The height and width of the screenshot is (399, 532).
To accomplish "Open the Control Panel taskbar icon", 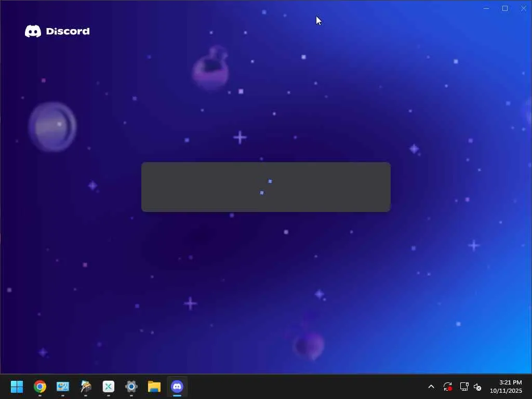I will click(x=63, y=387).
